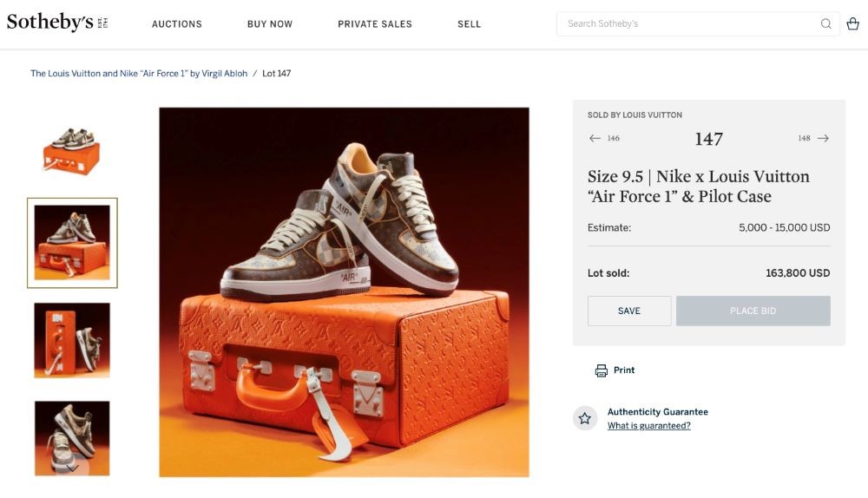
Task: Open the Auctions menu
Action: pos(177,24)
